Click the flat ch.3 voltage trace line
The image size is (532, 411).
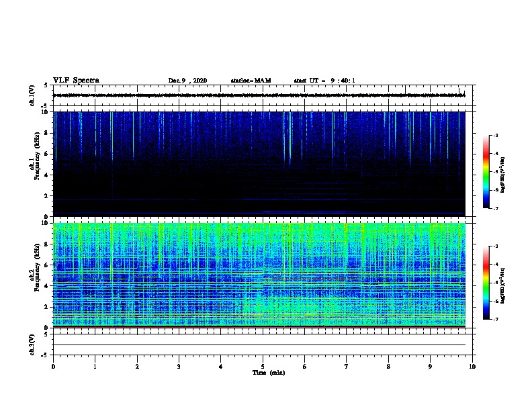[x=259, y=345]
